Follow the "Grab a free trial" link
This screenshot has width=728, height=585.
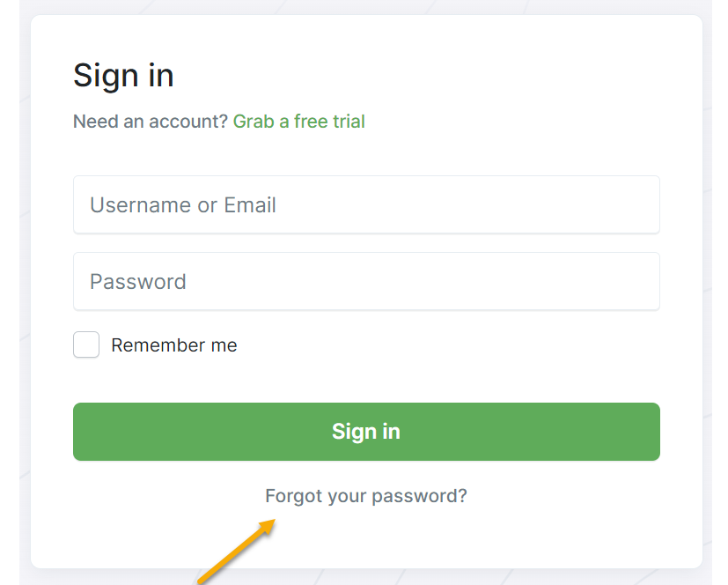[x=298, y=122]
